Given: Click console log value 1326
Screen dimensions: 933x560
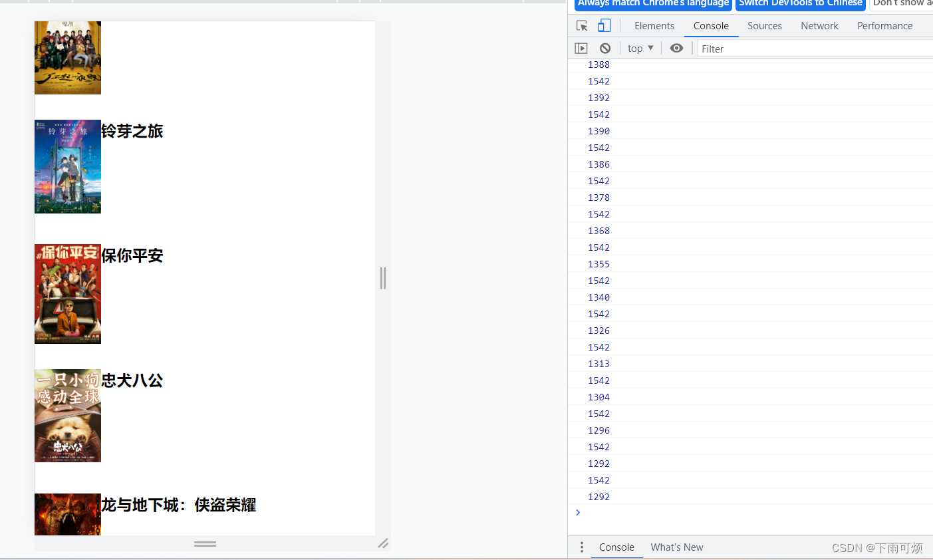Looking at the screenshot, I should (599, 331).
